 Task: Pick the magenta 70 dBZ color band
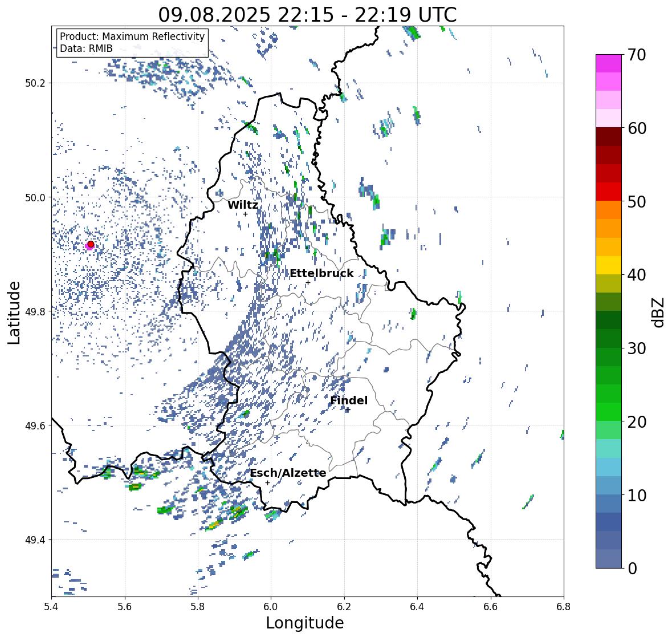pos(609,63)
